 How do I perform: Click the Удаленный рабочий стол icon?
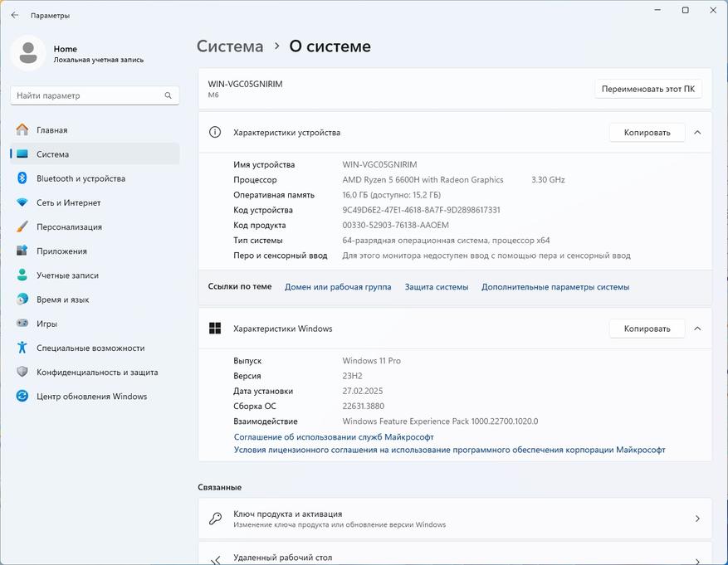[x=215, y=560]
